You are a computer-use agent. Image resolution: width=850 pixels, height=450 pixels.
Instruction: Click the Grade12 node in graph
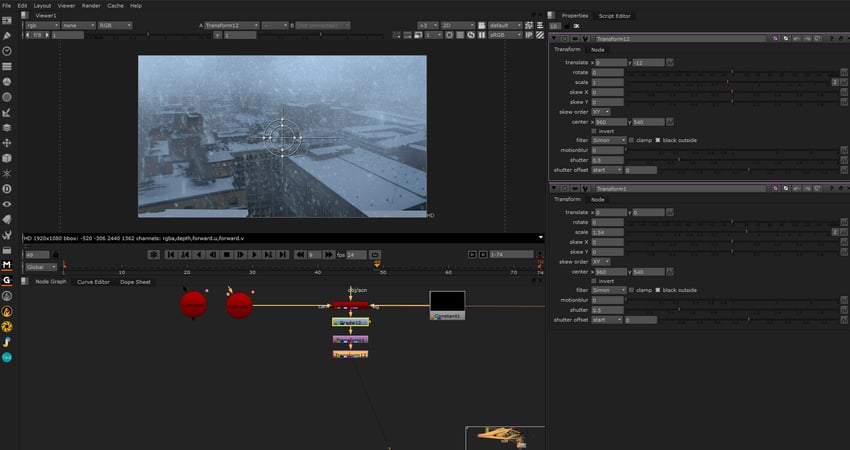click(x=351, y=322)
